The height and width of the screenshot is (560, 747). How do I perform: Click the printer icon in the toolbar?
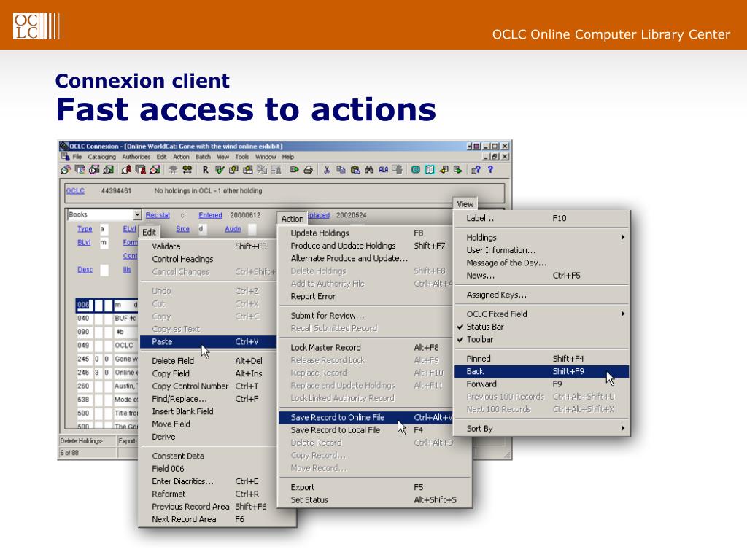point(309,169)
